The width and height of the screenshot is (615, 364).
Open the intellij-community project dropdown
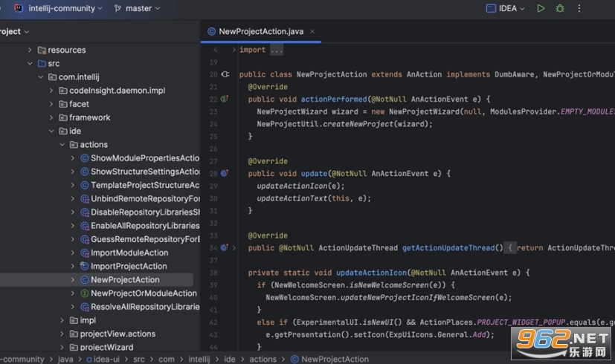(59, 8)
